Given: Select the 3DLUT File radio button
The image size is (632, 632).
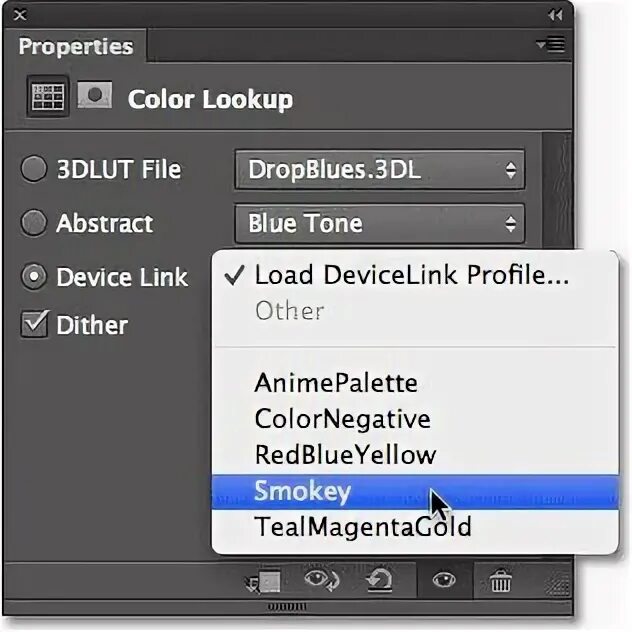Looking at the screenshot, I should click(x=34, y=170).
